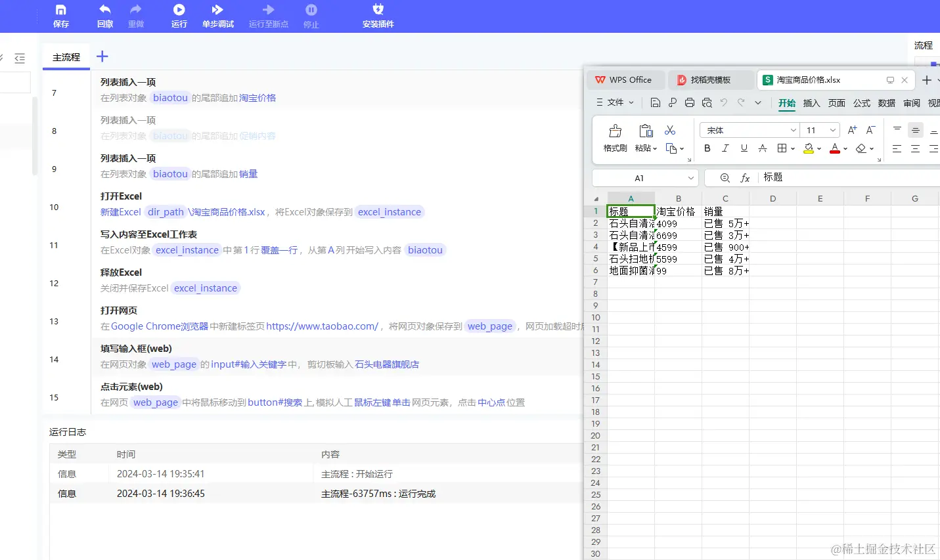Click the WPS print icon
This screenshot has width=940, height=560.
pyautogui.click(x=690, y=102)
